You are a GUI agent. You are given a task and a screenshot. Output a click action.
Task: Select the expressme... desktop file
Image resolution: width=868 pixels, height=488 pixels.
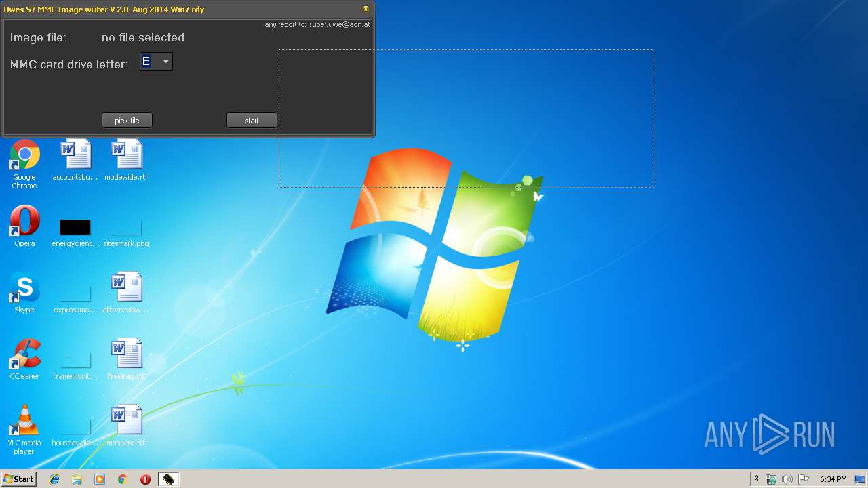(75, 299)
